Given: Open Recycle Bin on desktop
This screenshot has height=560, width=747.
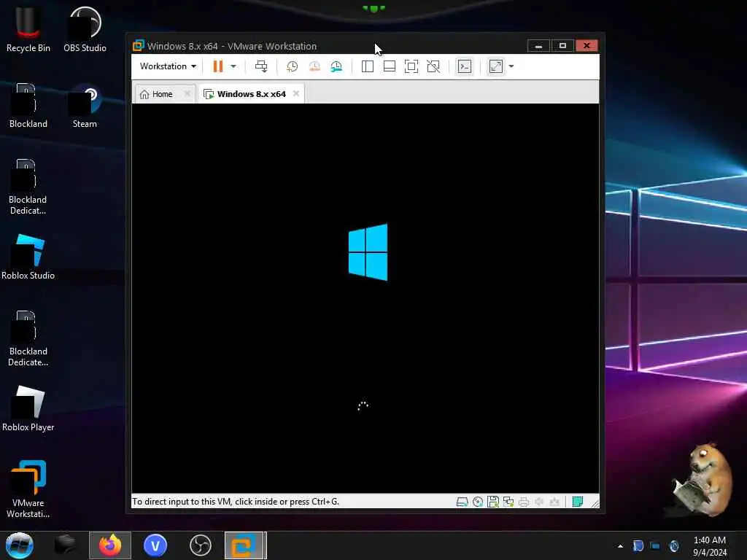Looking at the screenshot, I should (x=28, y=29).
